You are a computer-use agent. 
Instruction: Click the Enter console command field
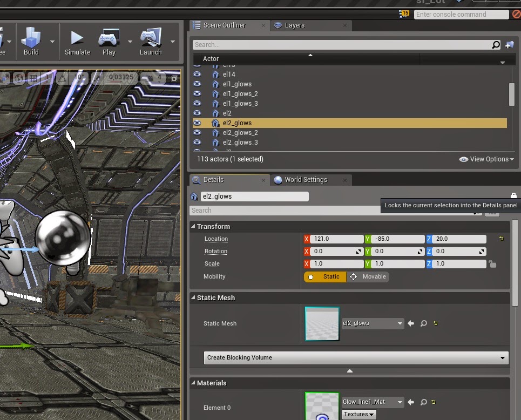tap(462, 14)
